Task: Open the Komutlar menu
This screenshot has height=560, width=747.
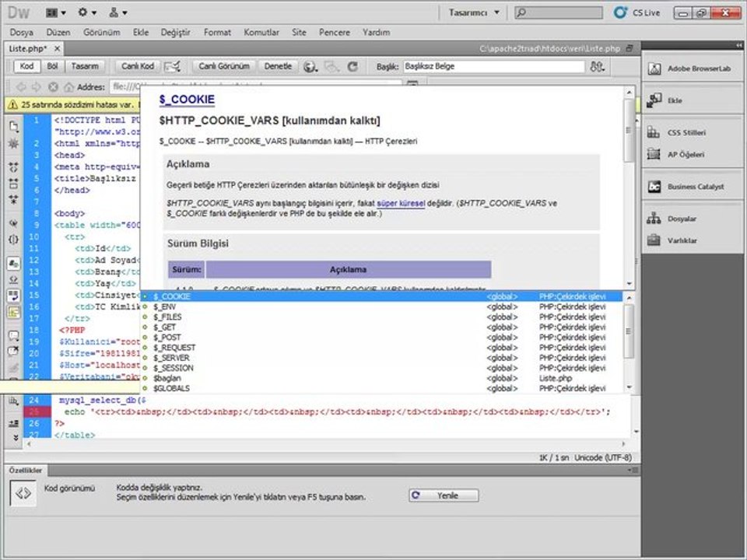Action: 261,33
